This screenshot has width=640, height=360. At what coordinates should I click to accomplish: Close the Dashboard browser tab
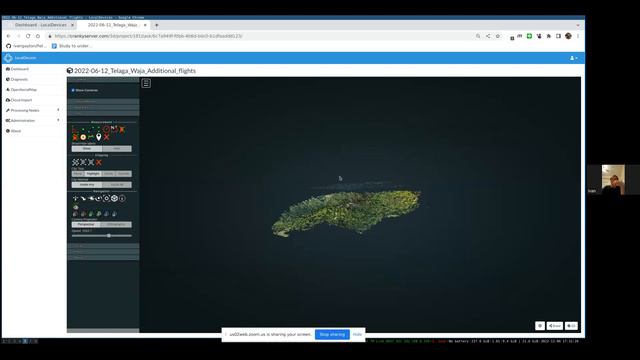click(73, 25)
